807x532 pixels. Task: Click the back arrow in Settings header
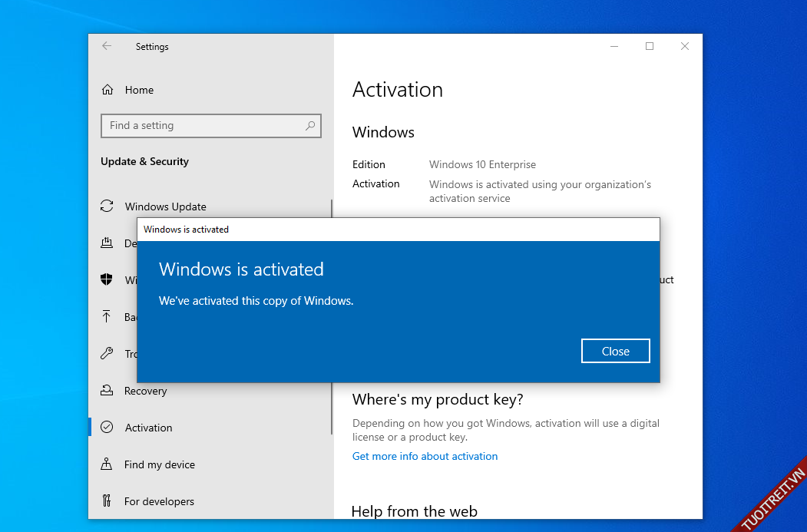coord(107,46)
